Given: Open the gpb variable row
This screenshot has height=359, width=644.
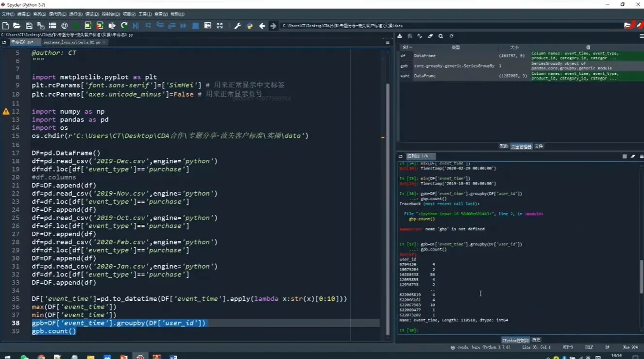Looking at the screenshot, I should tap(404, 66).
